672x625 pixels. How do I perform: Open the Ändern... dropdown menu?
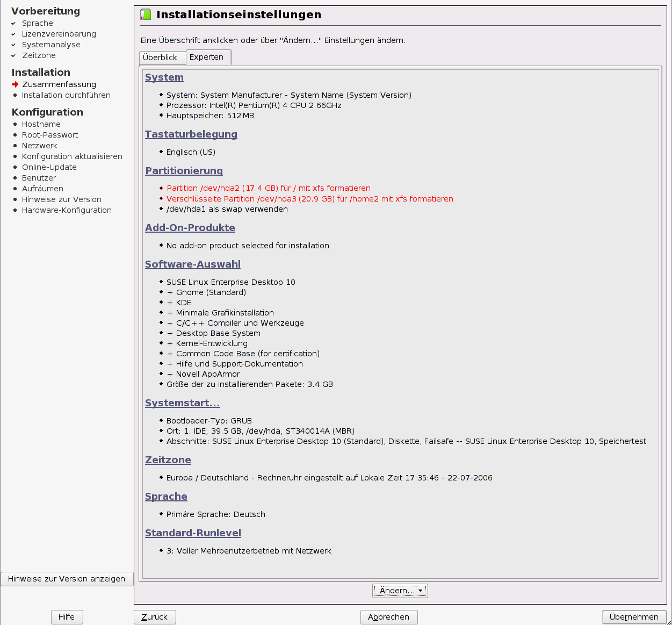coord(400,591)
